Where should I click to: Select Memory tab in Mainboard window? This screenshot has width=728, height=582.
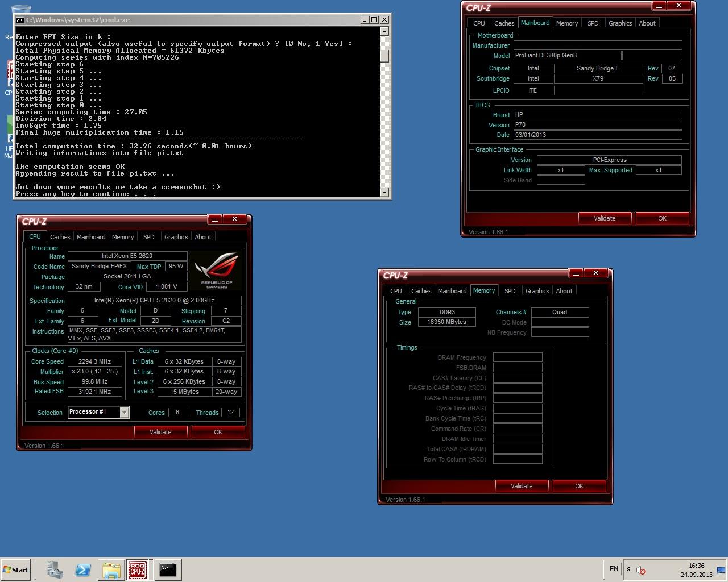point(567,23)
